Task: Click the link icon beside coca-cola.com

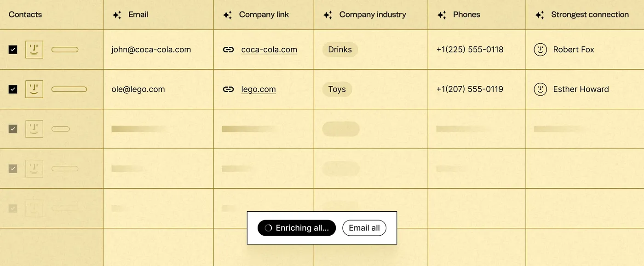Action: pyautogui.click(x=228, y=50)
